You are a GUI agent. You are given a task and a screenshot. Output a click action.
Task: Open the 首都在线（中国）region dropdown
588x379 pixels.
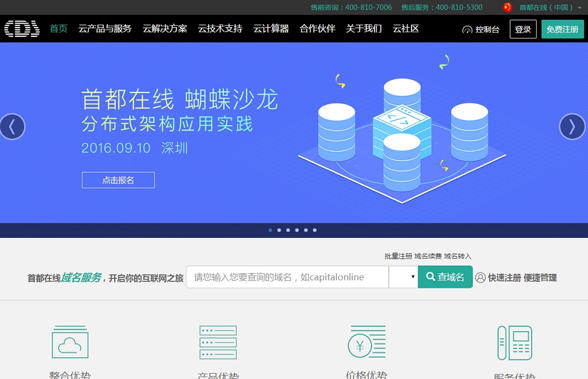click(550, 7)
